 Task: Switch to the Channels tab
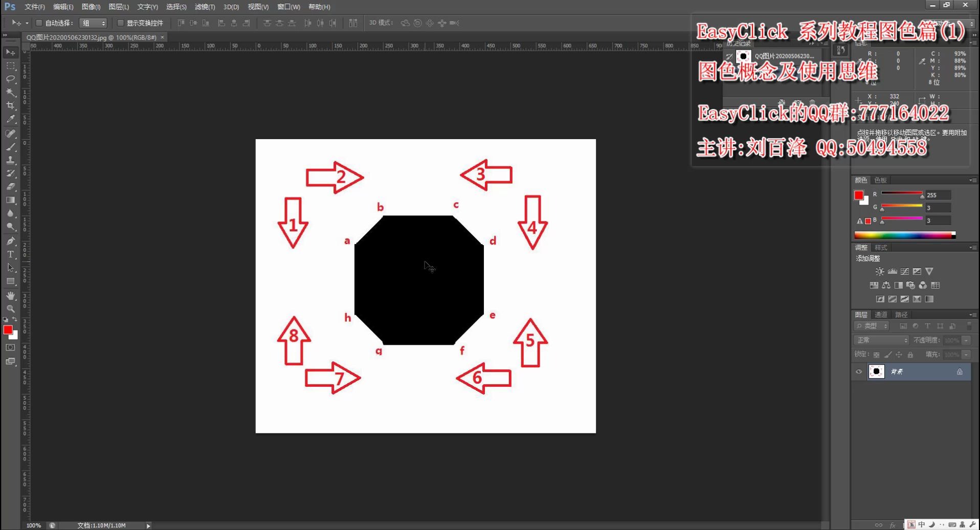pos(881,315)
